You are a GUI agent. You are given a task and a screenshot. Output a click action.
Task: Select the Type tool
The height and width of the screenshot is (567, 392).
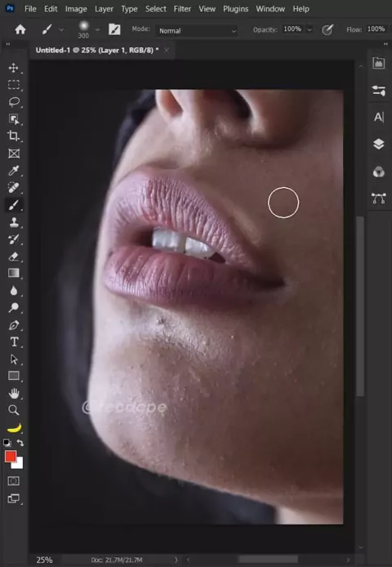pos(14,342)
